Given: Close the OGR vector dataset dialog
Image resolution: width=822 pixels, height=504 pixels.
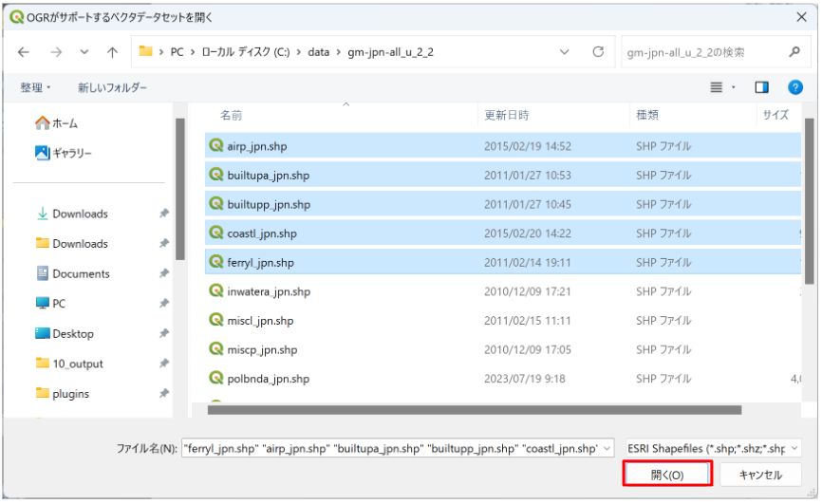Looking at the screenshot, I should point(801,17).
